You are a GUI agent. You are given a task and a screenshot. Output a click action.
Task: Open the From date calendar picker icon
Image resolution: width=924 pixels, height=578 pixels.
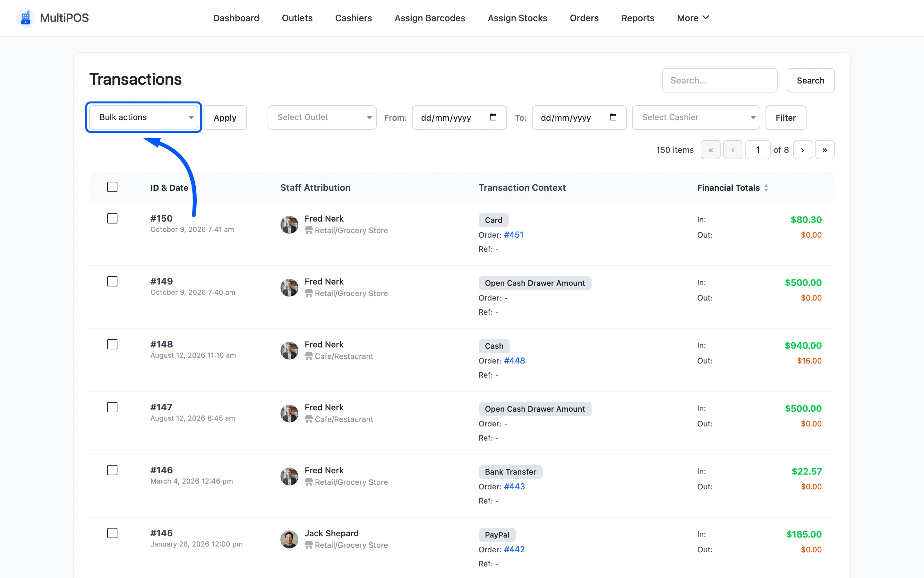click(x=493, y=117)
